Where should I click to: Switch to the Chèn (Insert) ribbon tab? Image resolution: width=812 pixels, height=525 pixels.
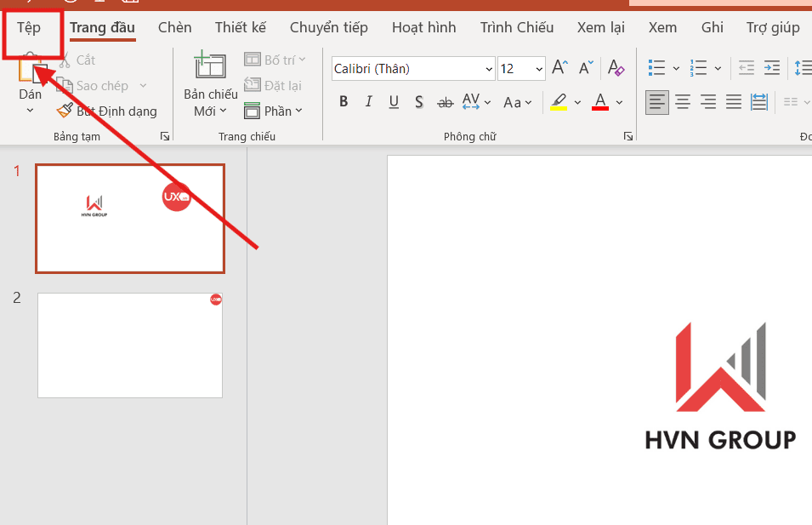coord(174,26)
